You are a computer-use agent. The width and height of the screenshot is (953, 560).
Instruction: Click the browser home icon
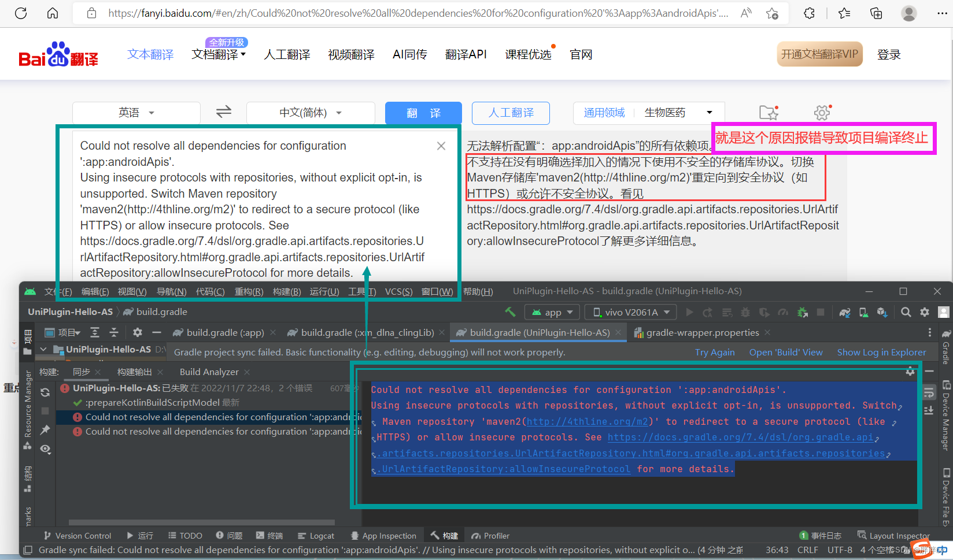(53, 13)
